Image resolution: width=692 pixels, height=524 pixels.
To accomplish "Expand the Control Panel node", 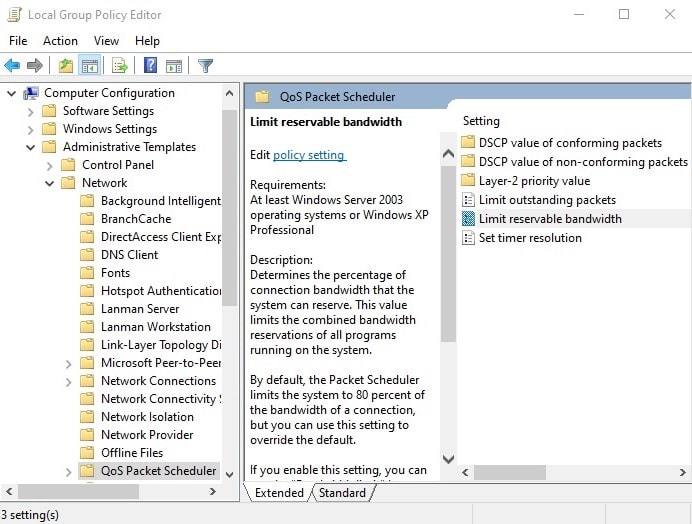I will [x=49, y=166].
